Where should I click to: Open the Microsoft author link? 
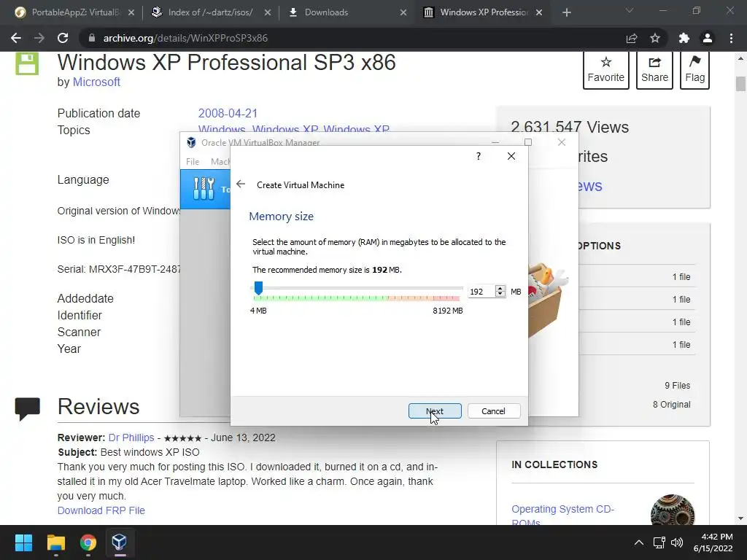[96, 82]
